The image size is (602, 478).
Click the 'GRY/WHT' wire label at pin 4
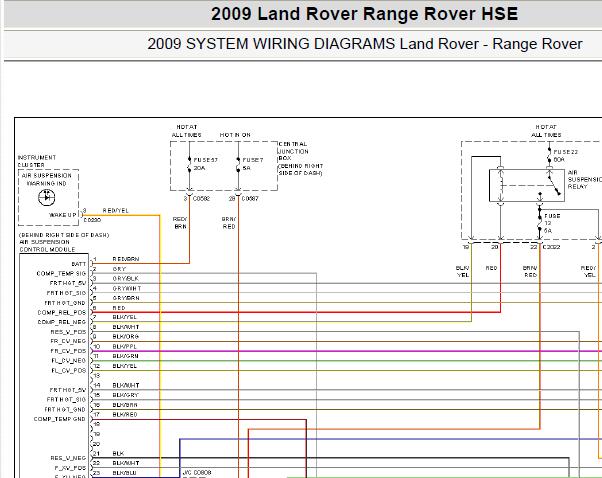pyautogui.click(x=127, y=288)
